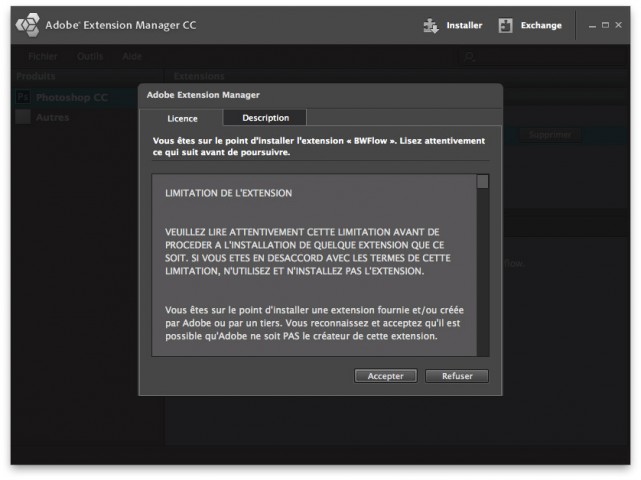Click the Adobe Extension Manager logo icon

tap(28, 25)
